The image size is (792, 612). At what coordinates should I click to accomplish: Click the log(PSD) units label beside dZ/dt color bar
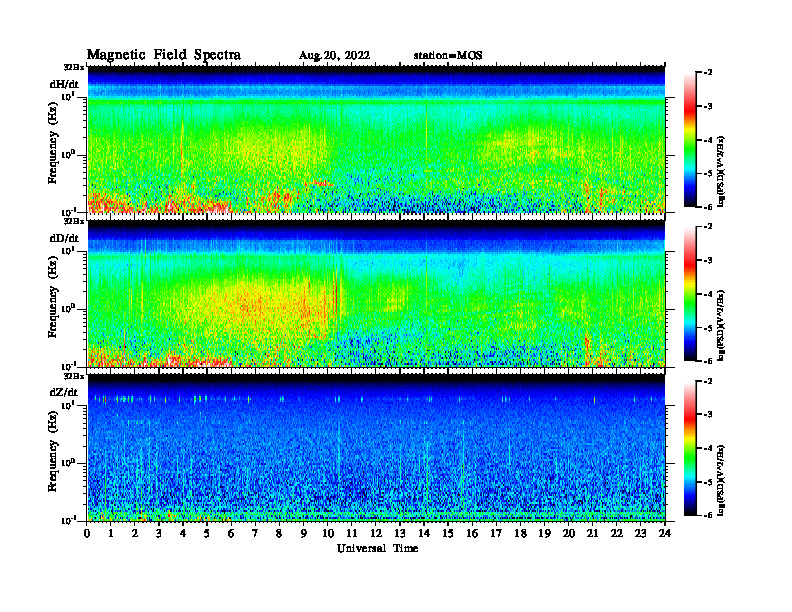tap(720, 480)
